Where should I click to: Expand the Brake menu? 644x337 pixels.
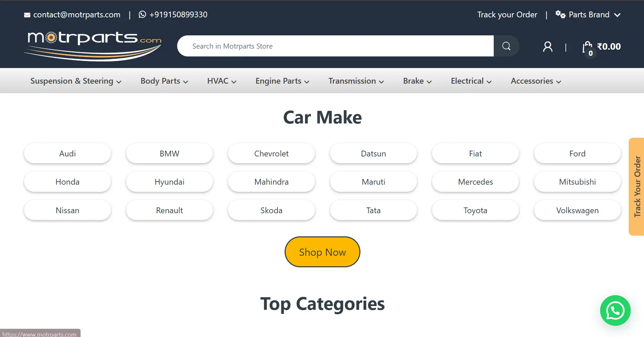tap(417, 81)
